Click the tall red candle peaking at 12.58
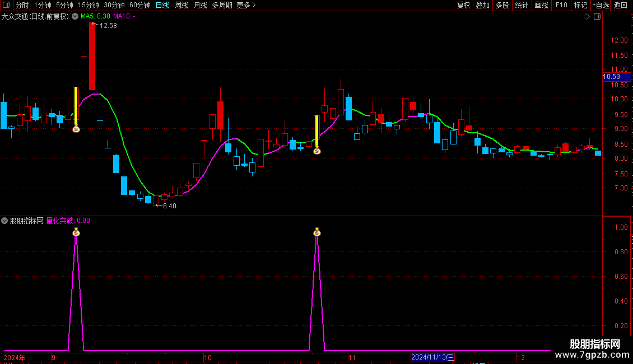This screenshot has width=633, height=364. click(92, 57)
